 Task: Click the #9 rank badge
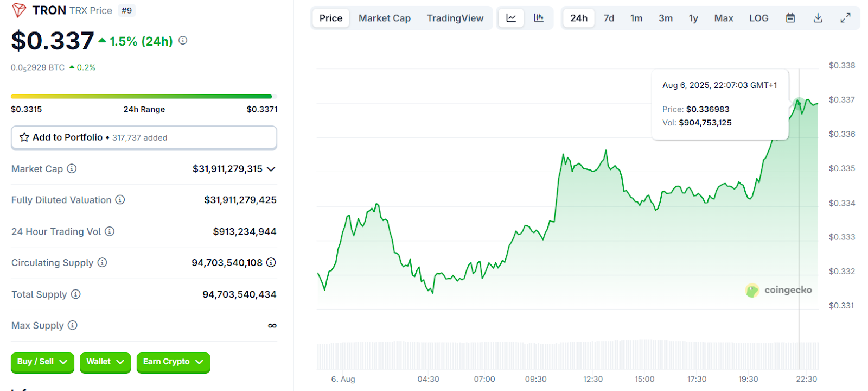(x=127, y=10)
